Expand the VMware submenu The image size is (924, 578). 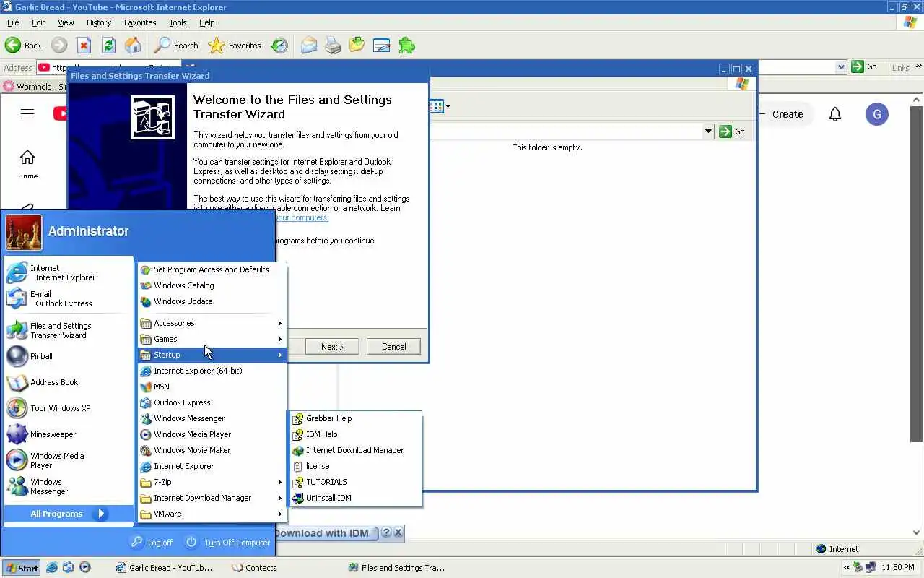pyautogui.click(x=212, y=514)
